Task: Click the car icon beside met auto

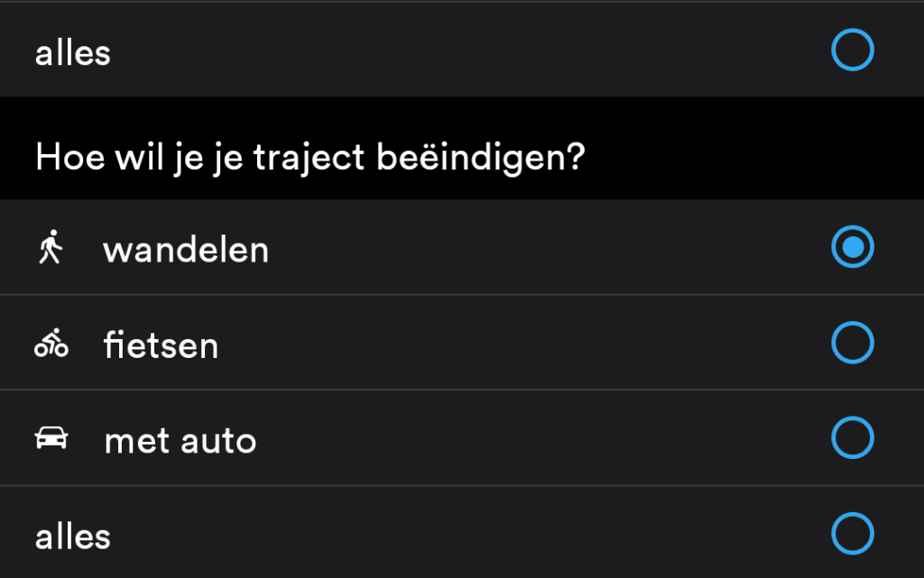Action: (51, 438)
